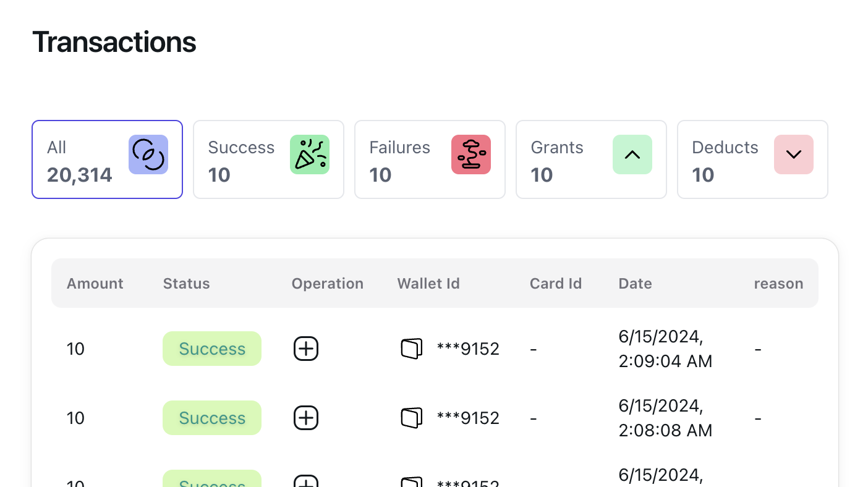Click amount 10 in the 2:09:04 AM row
Image resolution: width=868 pixels, height=487 pixels.
[75, 349]
